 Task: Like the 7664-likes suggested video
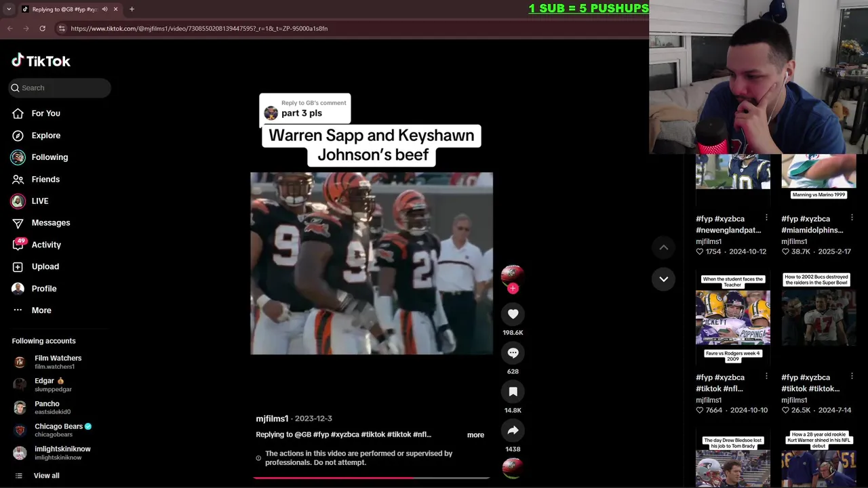point(700,410)
